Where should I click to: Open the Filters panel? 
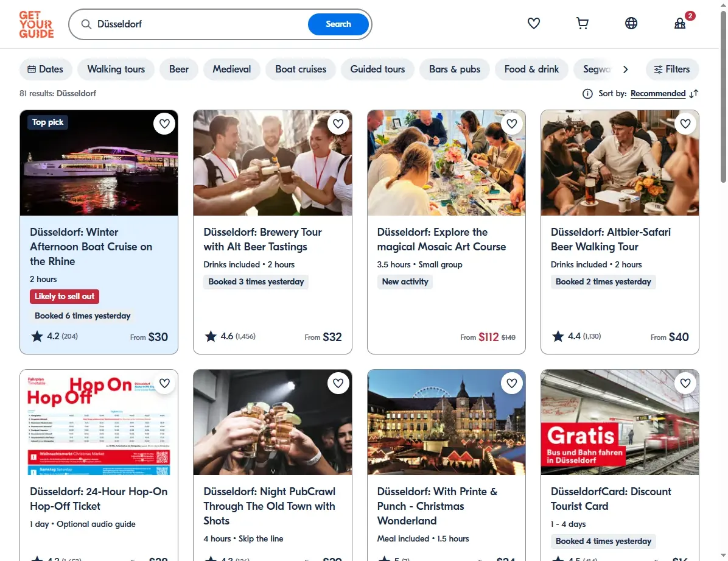tap(672, 69)
